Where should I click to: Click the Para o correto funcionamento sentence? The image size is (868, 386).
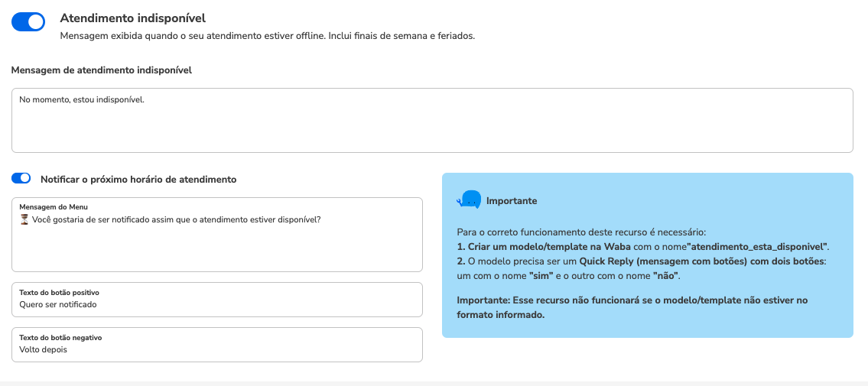click(581, 232)
